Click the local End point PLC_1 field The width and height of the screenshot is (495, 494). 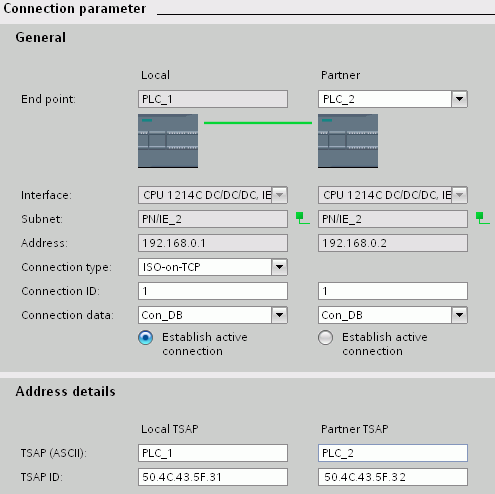(x=213, y=99)
